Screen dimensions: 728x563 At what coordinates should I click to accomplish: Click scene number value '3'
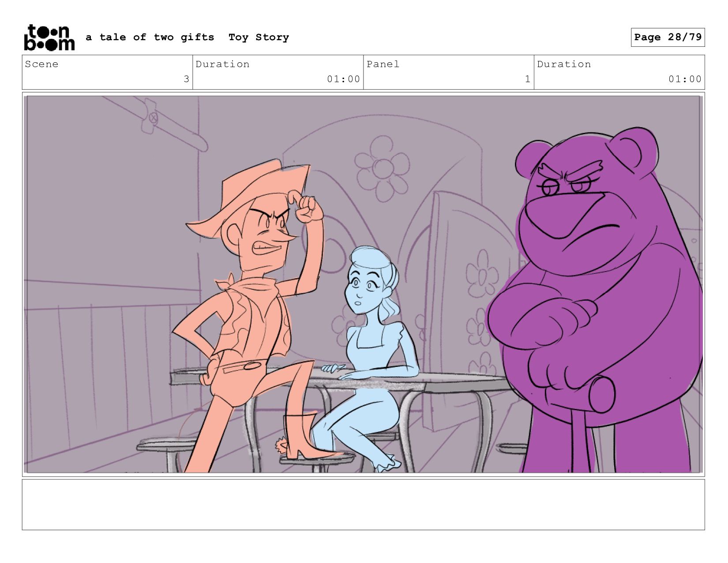(186, 79)
